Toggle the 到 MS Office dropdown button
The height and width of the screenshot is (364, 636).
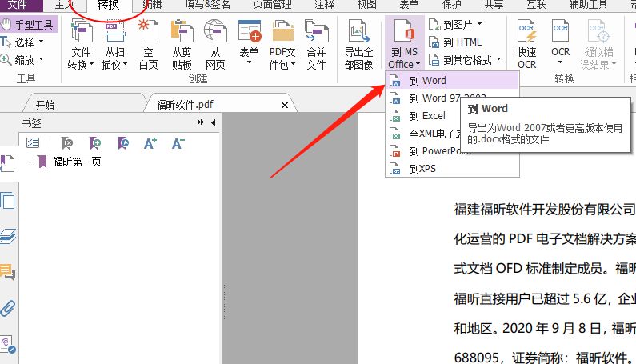(x=404, y=42)
